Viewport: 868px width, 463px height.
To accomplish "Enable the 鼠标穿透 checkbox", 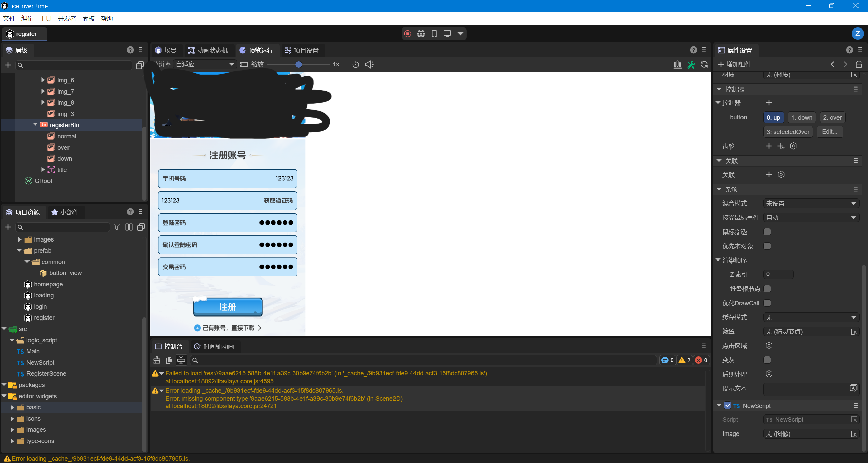I will (x=767, y=232).
